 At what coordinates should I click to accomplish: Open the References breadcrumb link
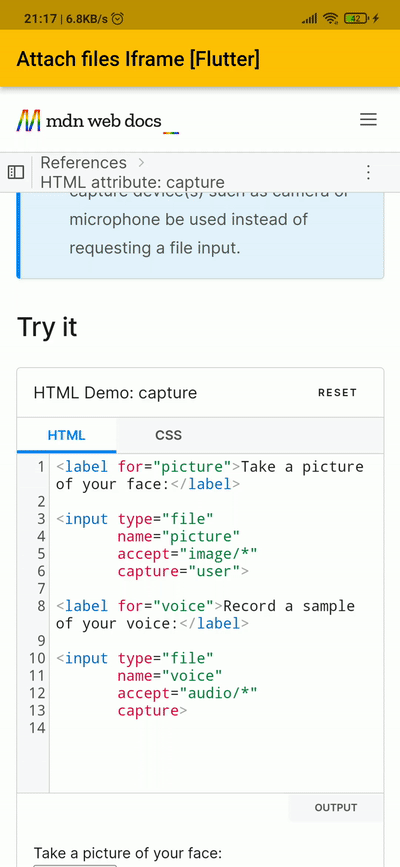pyautogui.click(x=84, y=163)
